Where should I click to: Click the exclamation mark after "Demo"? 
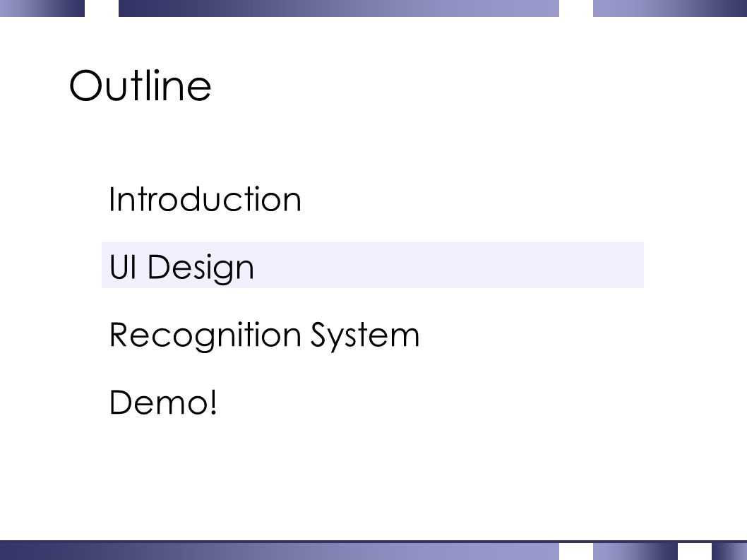tap(213, 403)
